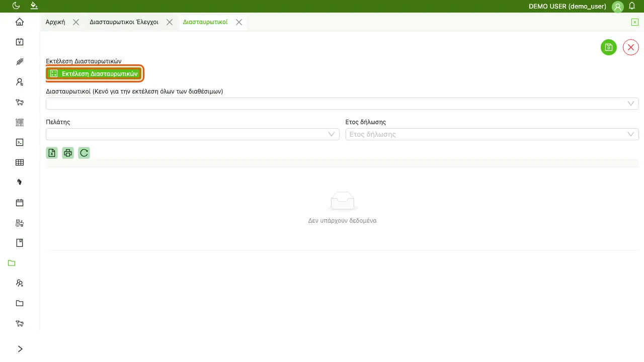
Task: Open the wheat crop icon in sidebar
Action: pos(20,62)
